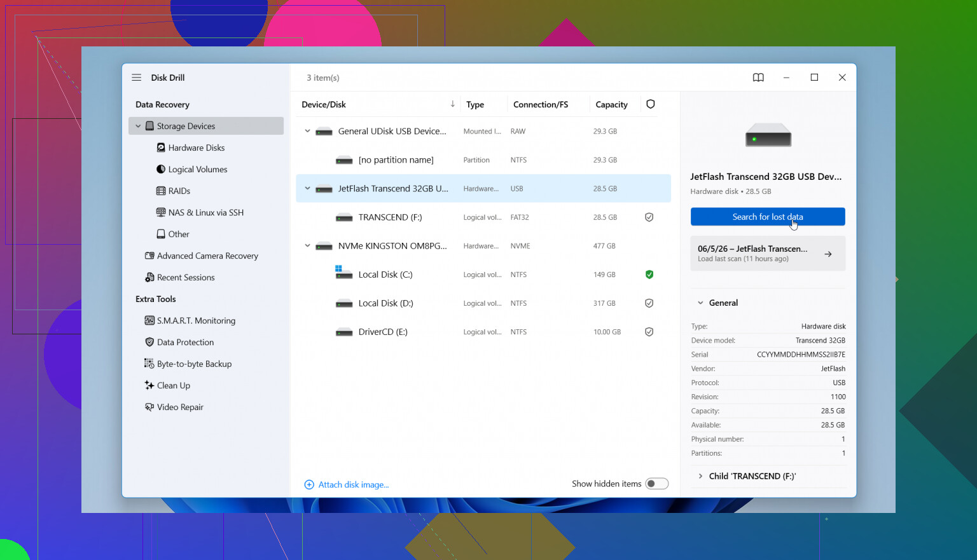The image size is (977, 560).
Task: Click the protection shield column header icon
Action: [650, 104]
